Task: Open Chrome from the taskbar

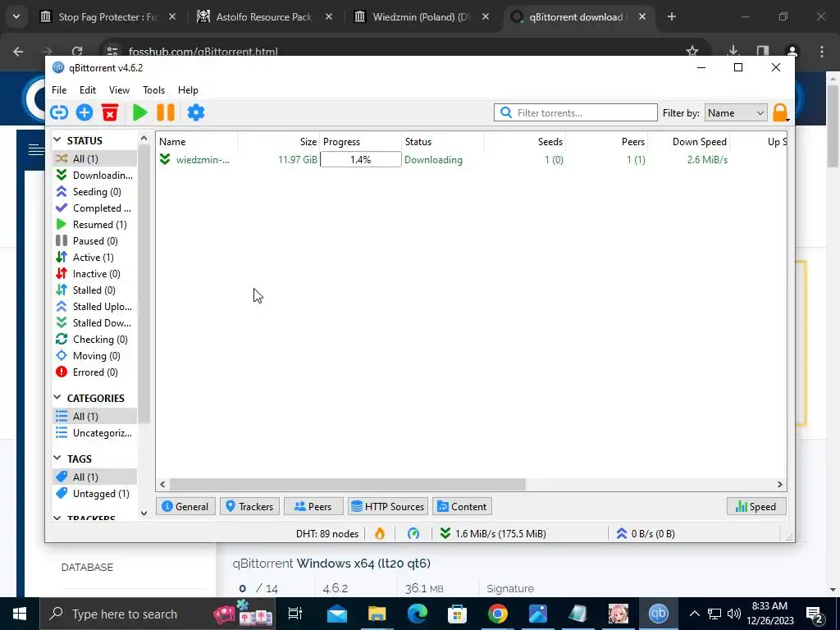Action: pyautogui.click(x=497, y=614)
